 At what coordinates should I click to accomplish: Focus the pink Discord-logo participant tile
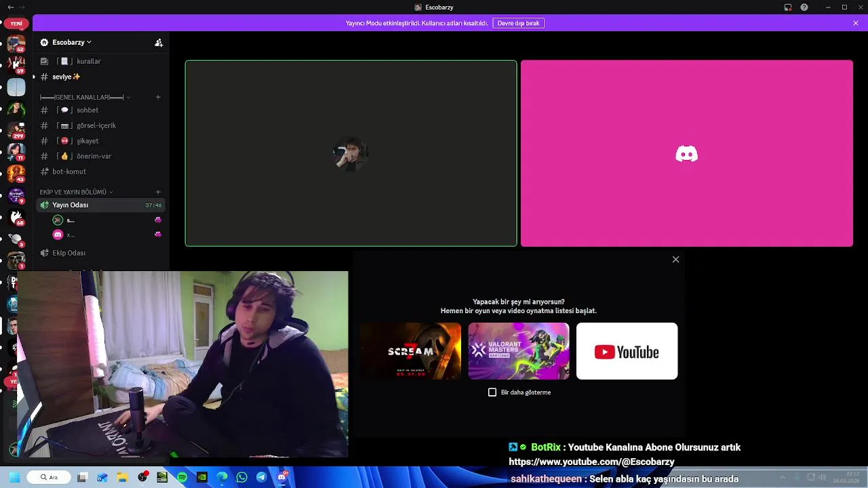[x=687, y=153]
